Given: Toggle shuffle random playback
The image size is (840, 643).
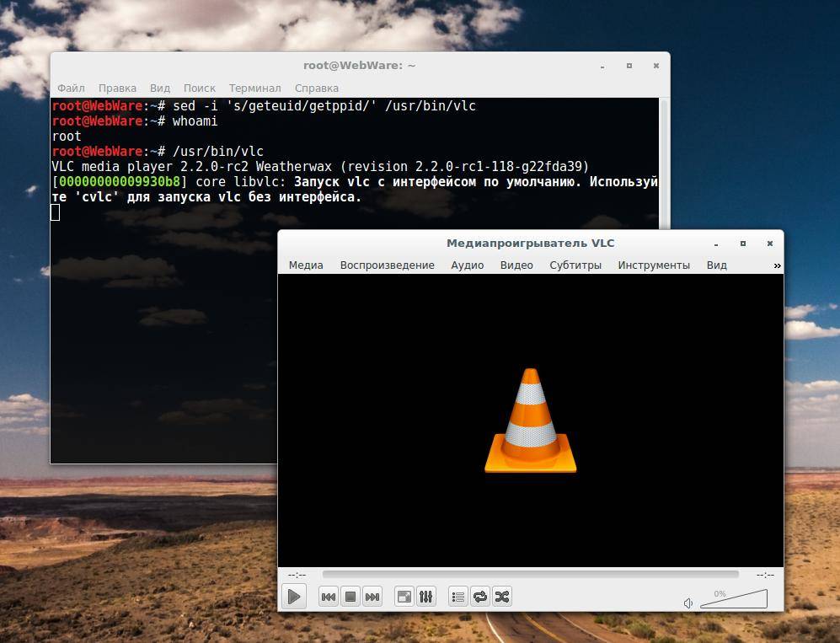Looking at the screenshot, I should pyautogui.click(x=502, y=597).
